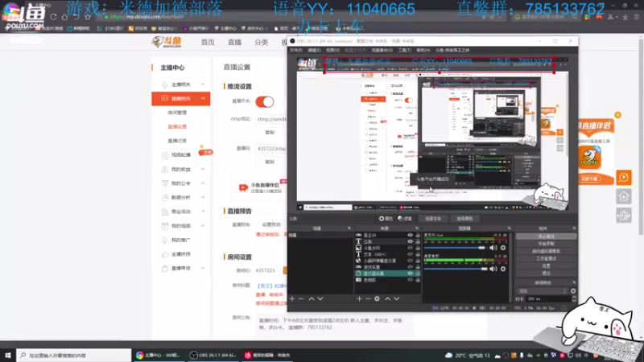Image resolution: width=644 pixels, height=362 pixels.
Task: Remove scene with the scenes minus icon
Action: pos(300,298)
